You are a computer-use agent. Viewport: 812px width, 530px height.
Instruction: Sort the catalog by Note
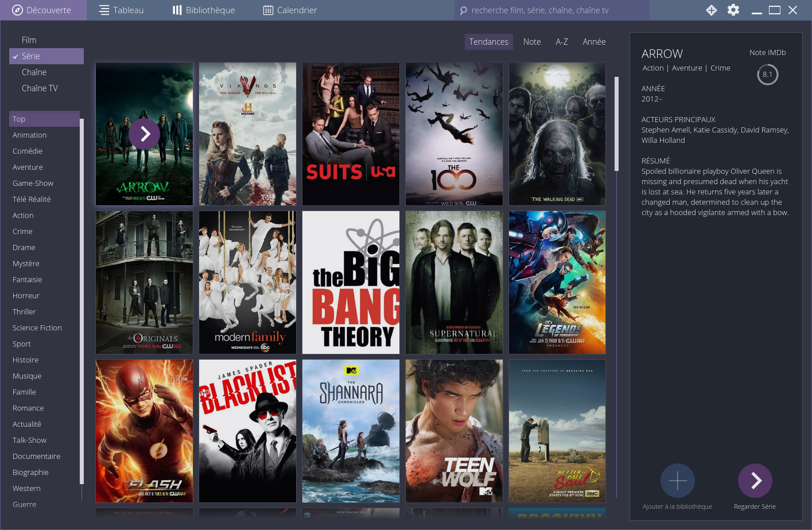click(532, 42)
